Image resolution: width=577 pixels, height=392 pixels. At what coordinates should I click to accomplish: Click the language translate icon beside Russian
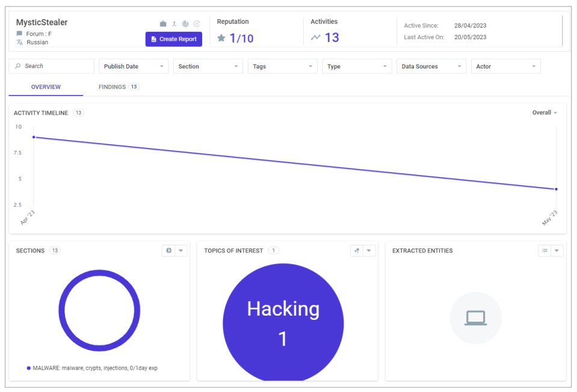(19, 42)
